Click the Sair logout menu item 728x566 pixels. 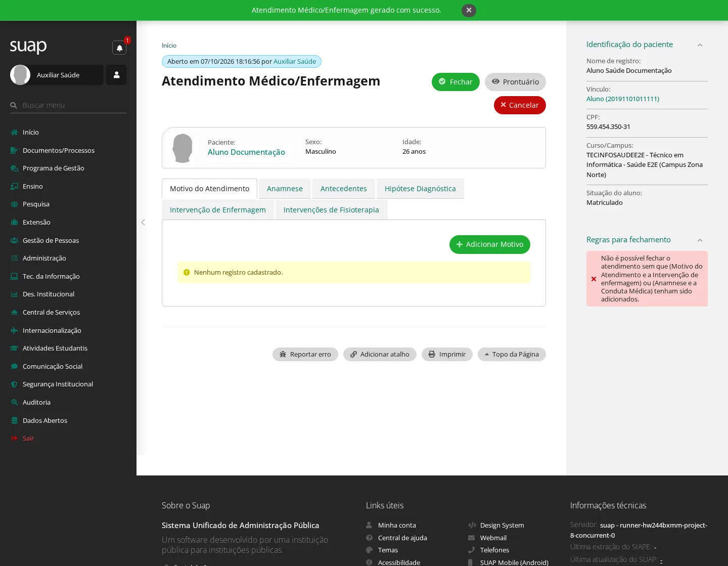(28, 438)
